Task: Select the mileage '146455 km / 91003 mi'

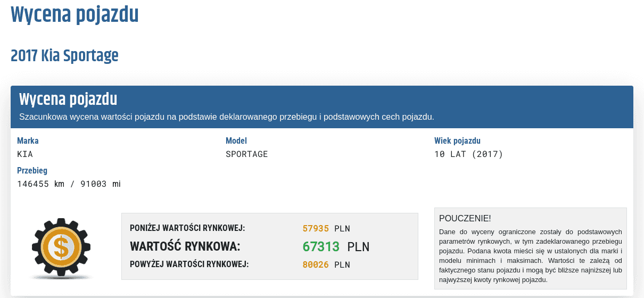Action: [x=69, y=184]
